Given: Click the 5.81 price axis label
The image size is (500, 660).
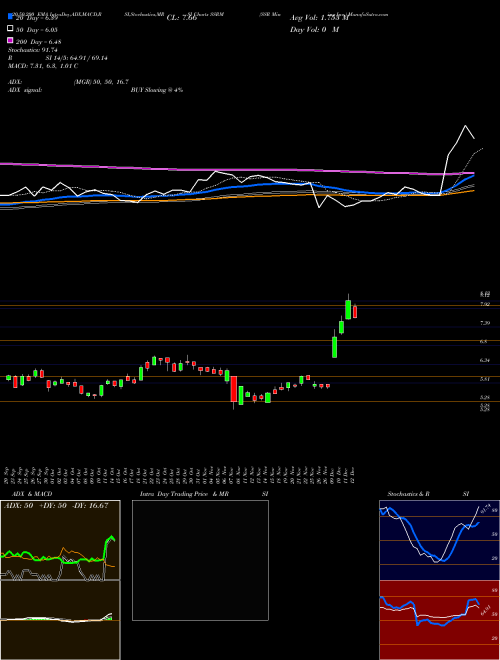Looking at the screenshot, I should [484, 379].
